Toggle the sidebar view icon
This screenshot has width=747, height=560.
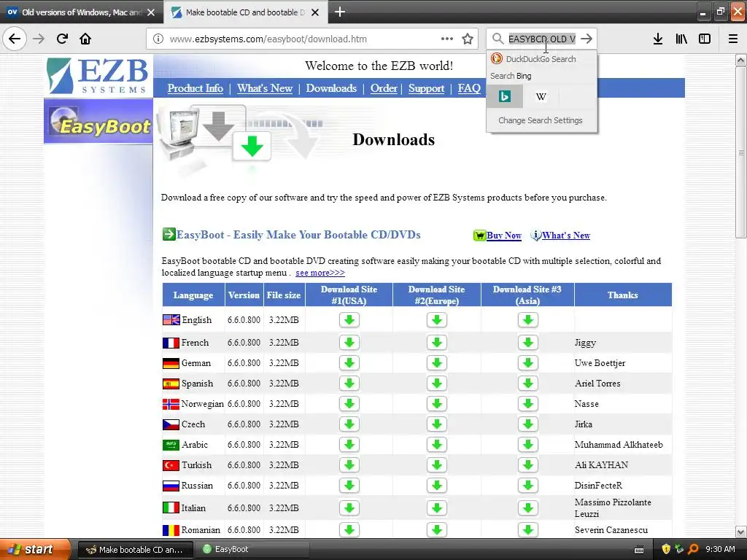[705, 39]
